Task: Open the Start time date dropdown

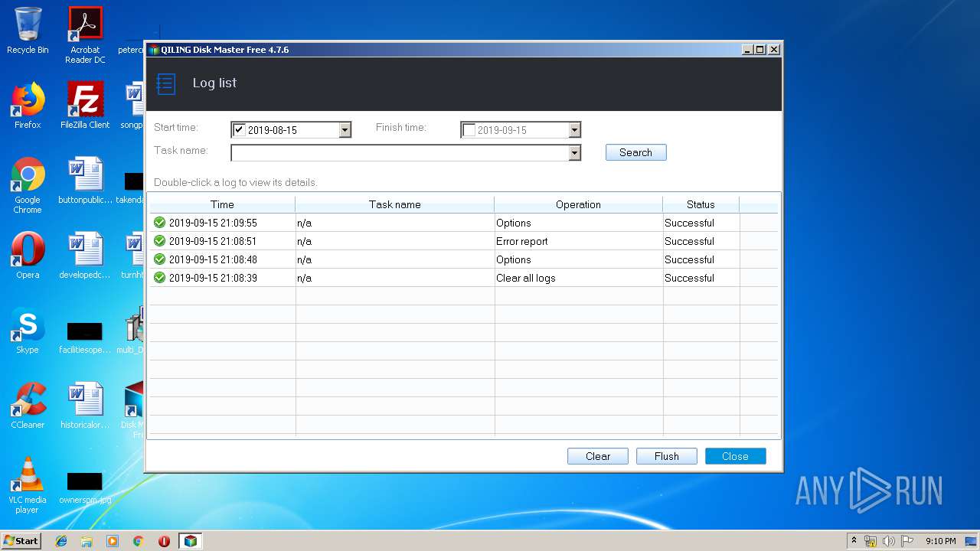Action: pos(345,130)
